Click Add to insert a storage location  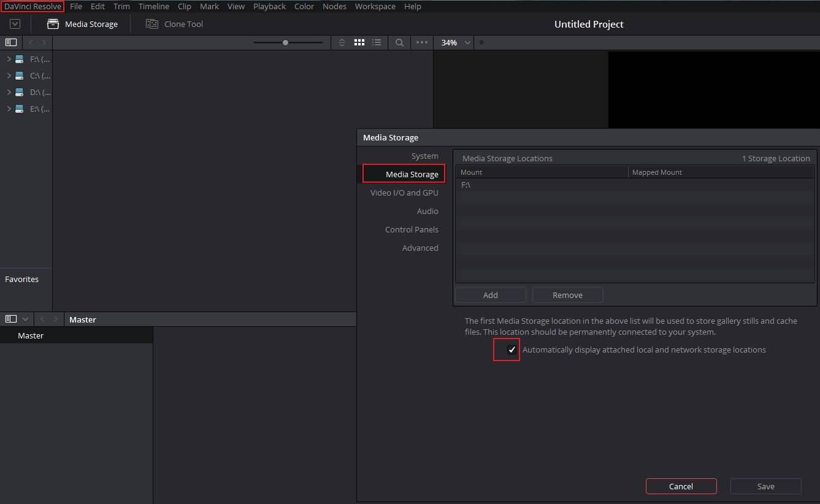tap(490, 295)
